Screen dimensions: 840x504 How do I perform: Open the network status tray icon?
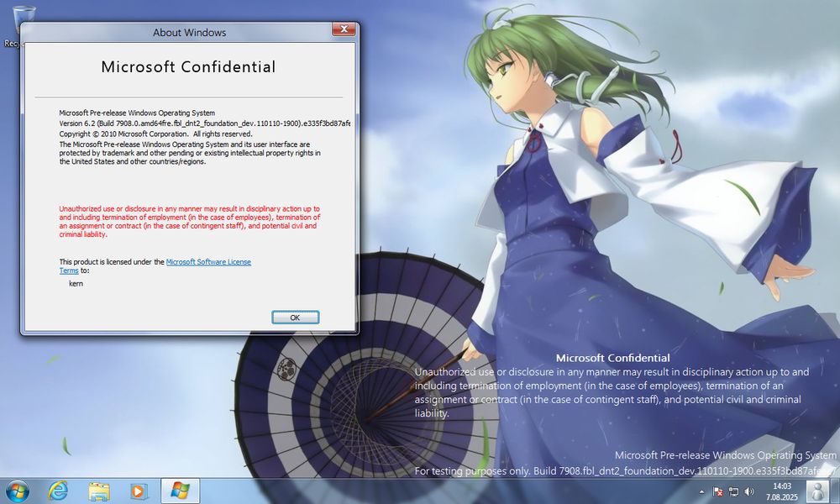pos(733,491)
